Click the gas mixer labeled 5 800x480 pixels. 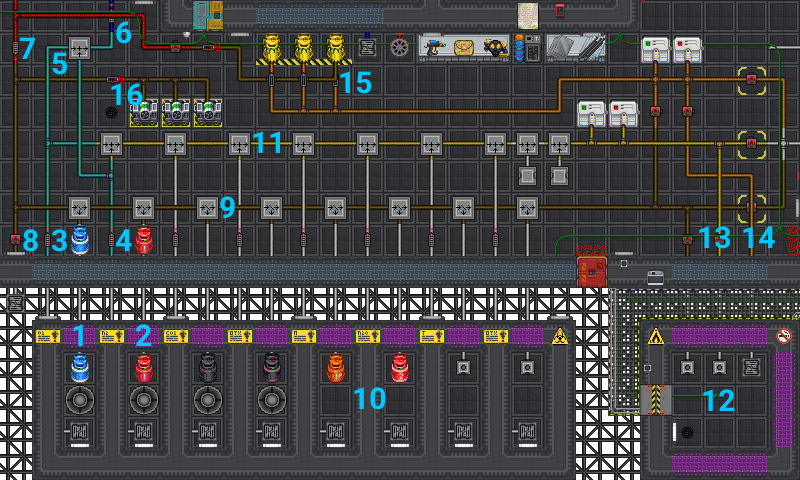click(80, 48)
